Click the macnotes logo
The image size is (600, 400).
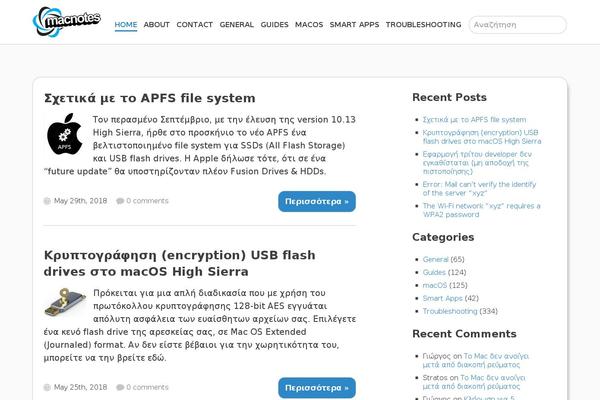coord(67,21)
